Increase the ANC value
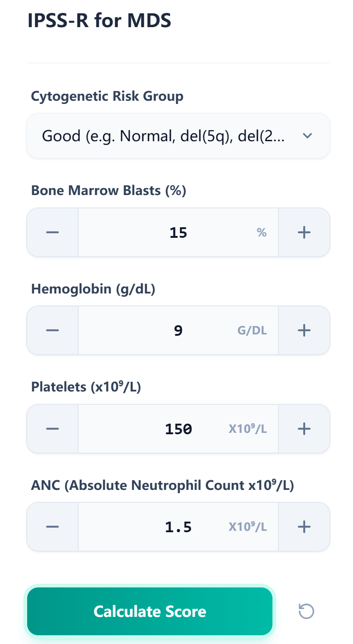This screenshot has width=353, height=644. (304, 526)
